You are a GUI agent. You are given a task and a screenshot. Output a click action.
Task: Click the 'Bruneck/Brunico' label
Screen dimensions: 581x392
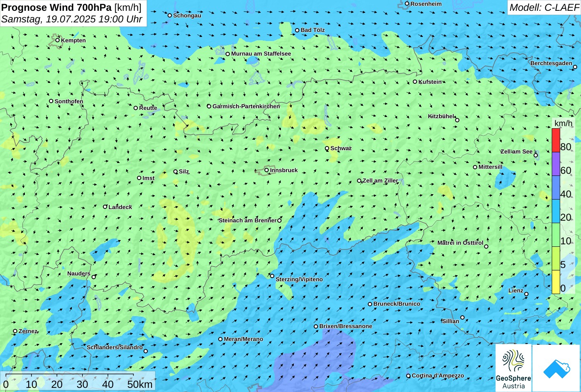397,304
